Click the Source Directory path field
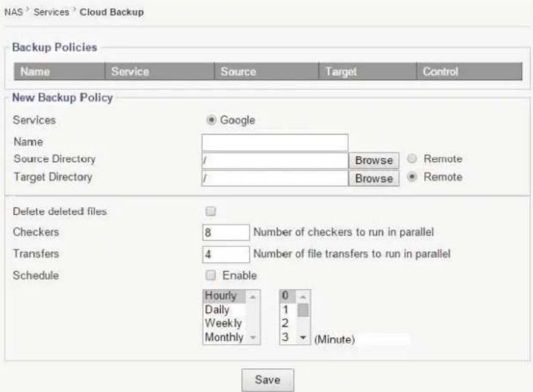This screenshot has width=533, height=392. click(x=275, y=160)
